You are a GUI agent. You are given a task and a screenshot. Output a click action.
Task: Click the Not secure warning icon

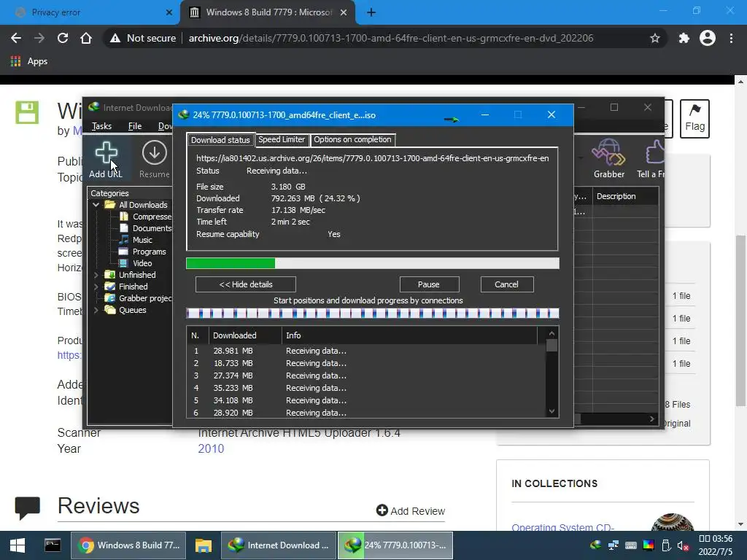pos(115,38)
